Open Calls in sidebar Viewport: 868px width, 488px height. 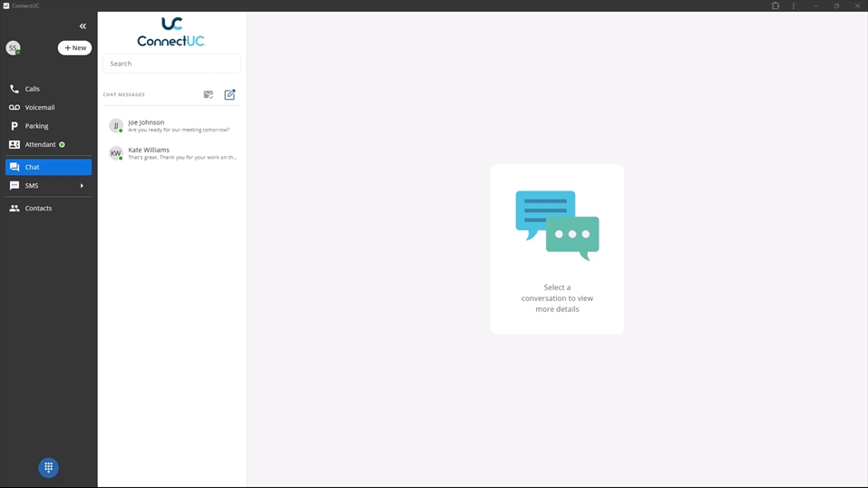33,89
